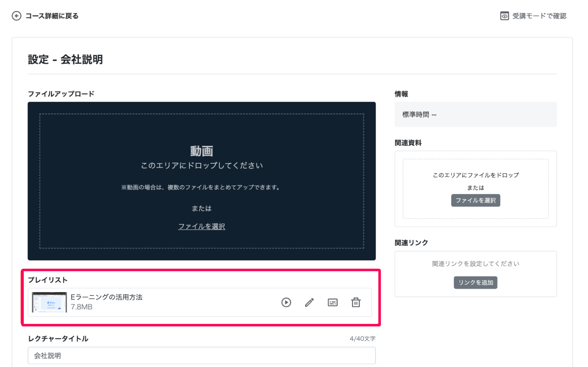This screenshot has height=367, width=588.
Task: Go back via コース詳細に戻る link
Action: 52,16
